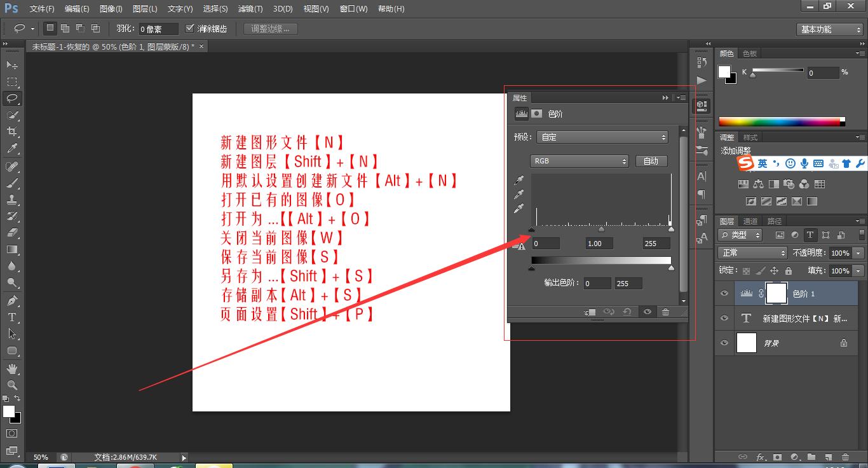This screenshot has width=868, height=468.
Task: Open the 滤镜(T) menu
Action: point(250,9)
